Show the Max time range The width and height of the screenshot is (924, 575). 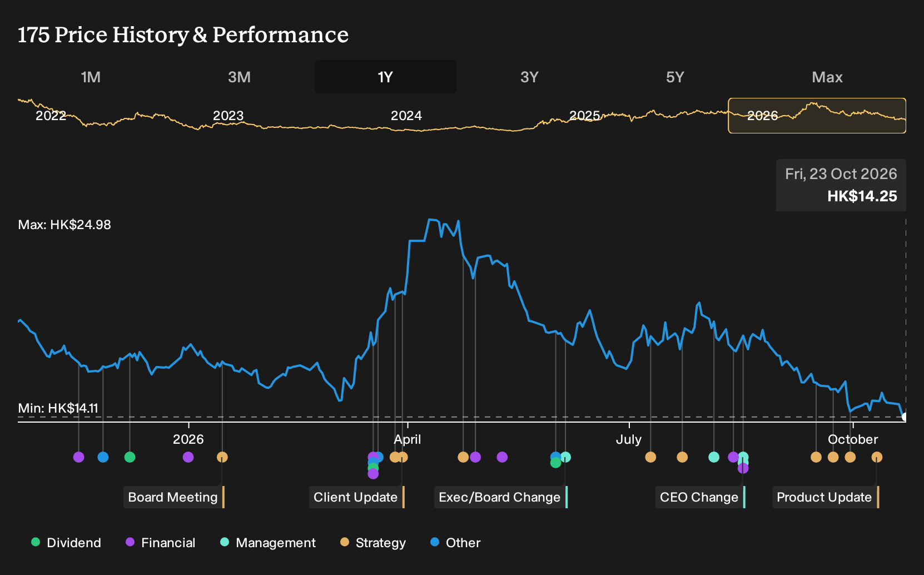827,77
